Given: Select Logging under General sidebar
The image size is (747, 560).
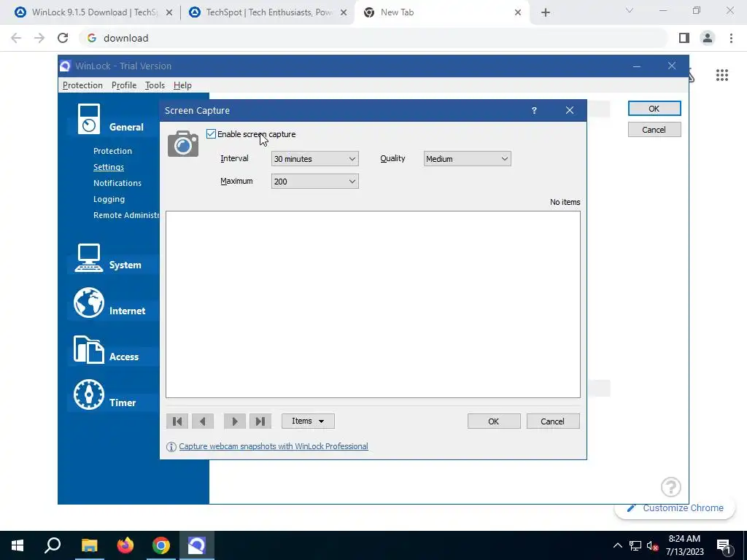Looking at the screenshot, I should coord(109,200).
